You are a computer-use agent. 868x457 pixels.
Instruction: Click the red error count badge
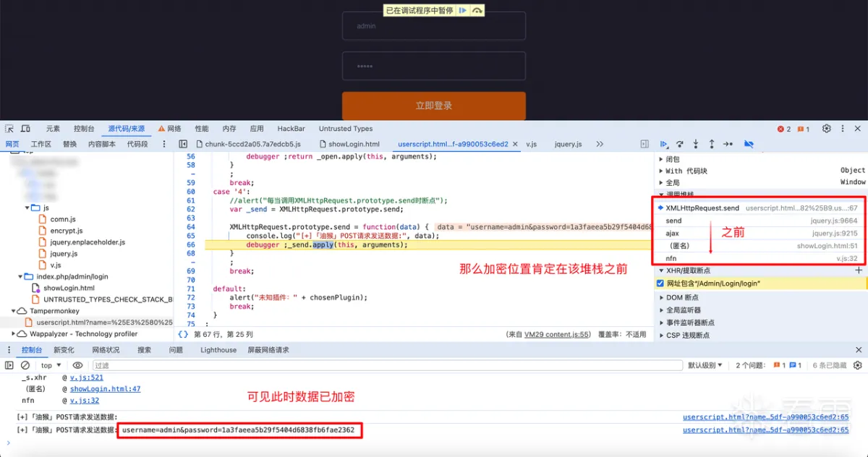tap(784, 129)
